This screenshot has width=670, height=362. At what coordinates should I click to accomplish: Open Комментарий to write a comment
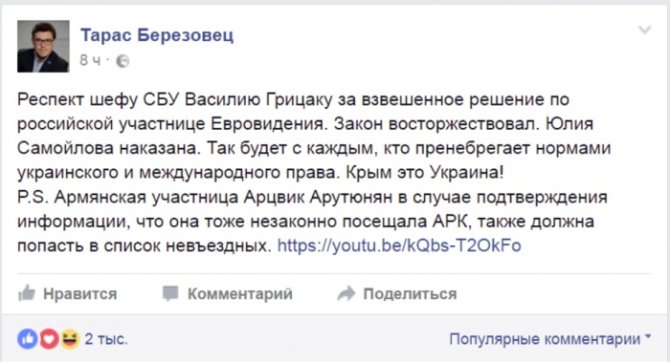tap(227, 294)
